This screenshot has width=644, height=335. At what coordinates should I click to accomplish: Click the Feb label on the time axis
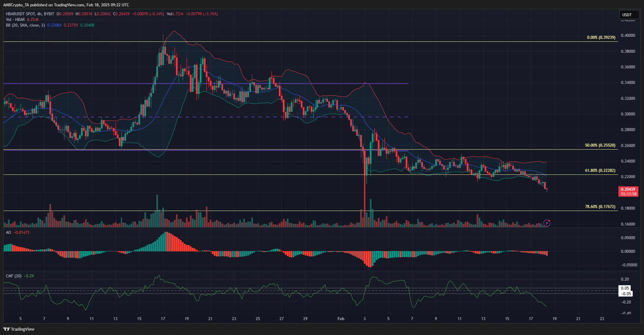[341, 319]
